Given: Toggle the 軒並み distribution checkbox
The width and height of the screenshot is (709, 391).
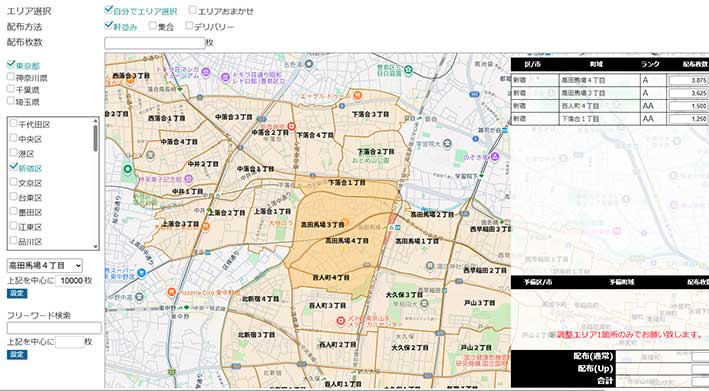Looking at the screenshot, I should [108, 26].
